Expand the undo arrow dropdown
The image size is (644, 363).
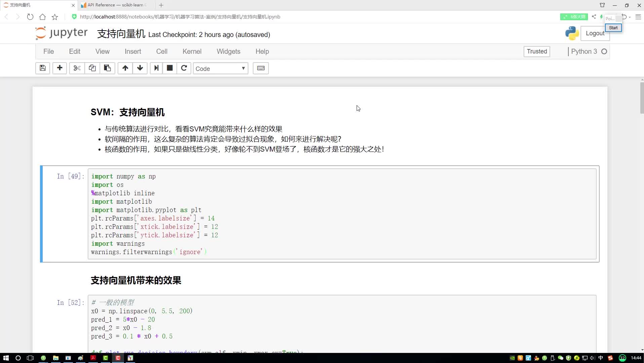click(x=630, y=17)
